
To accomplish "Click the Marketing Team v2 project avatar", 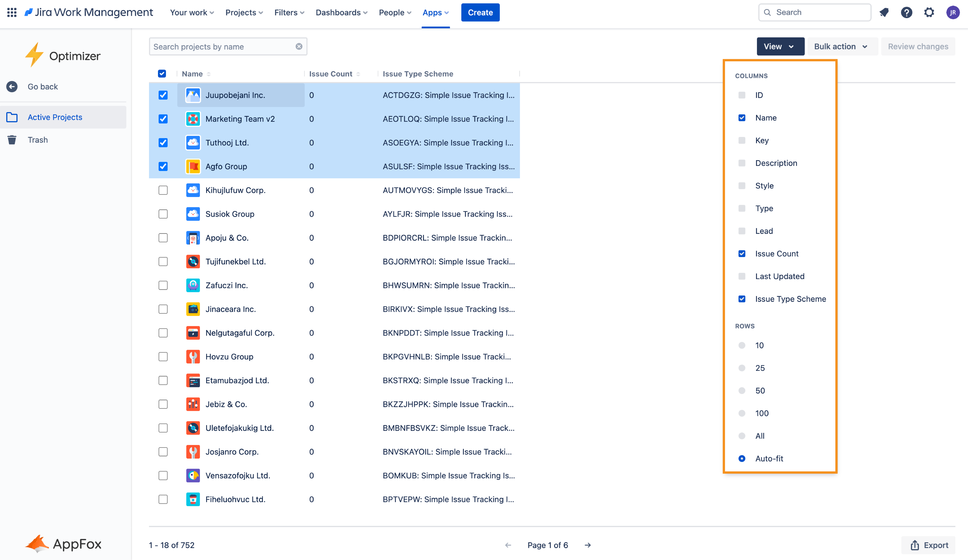I will (x=193, y=119).
